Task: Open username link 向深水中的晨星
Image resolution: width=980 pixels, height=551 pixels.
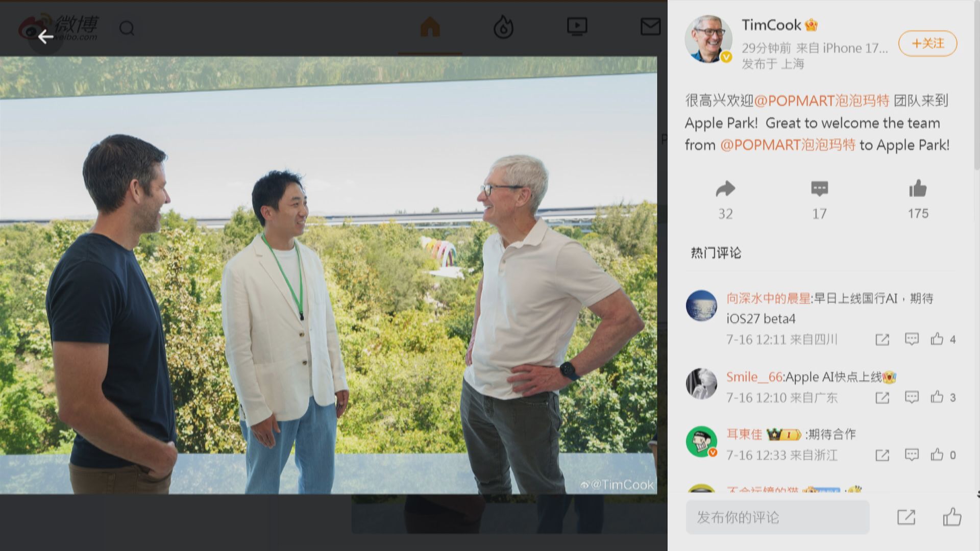Action: (x=768, y=298)
